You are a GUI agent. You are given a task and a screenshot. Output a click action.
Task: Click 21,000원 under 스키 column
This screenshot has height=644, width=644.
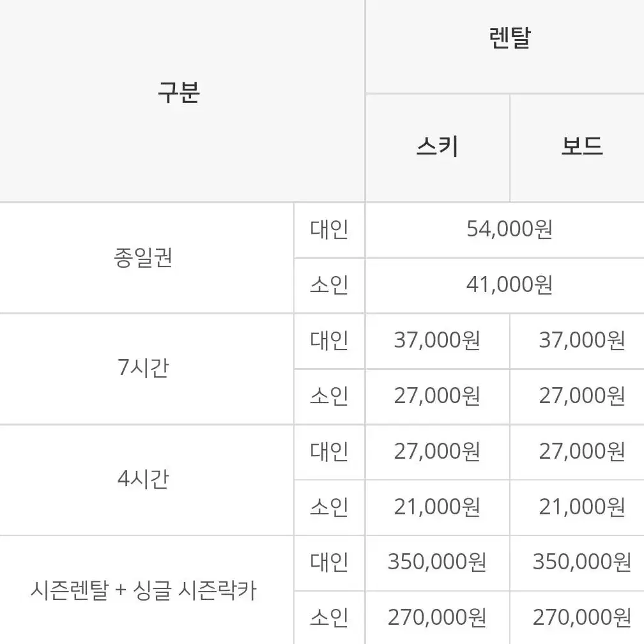[437, 507]
